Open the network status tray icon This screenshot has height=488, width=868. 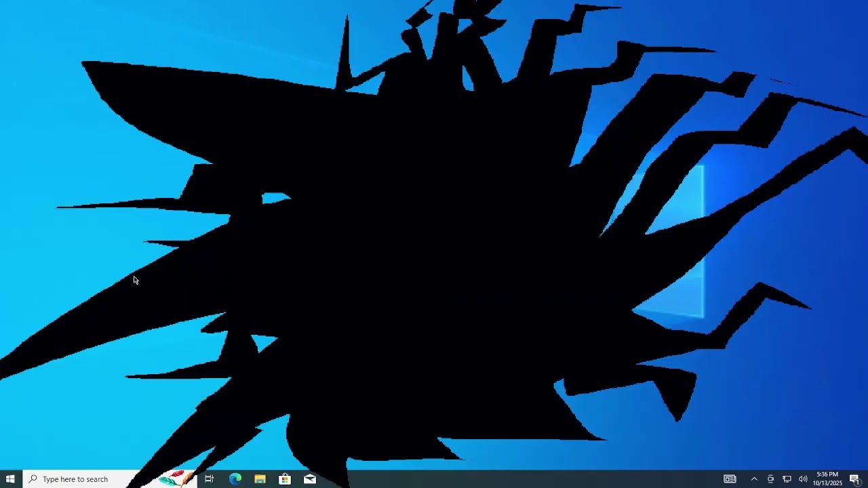pos(787,479)
